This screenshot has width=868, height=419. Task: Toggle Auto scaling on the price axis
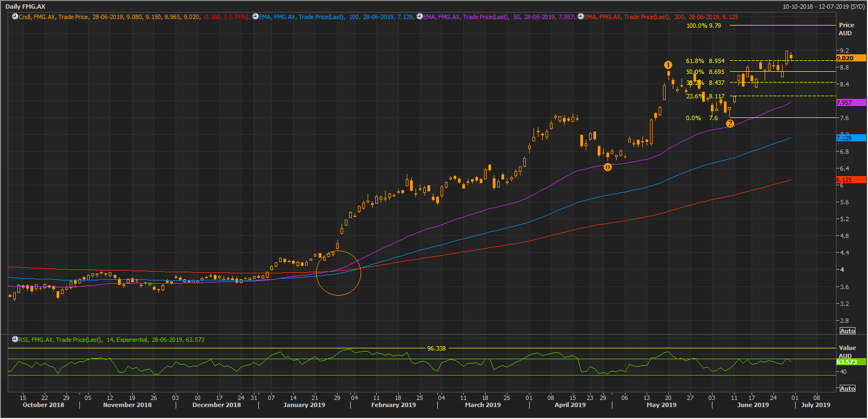(x=847, y=331)
